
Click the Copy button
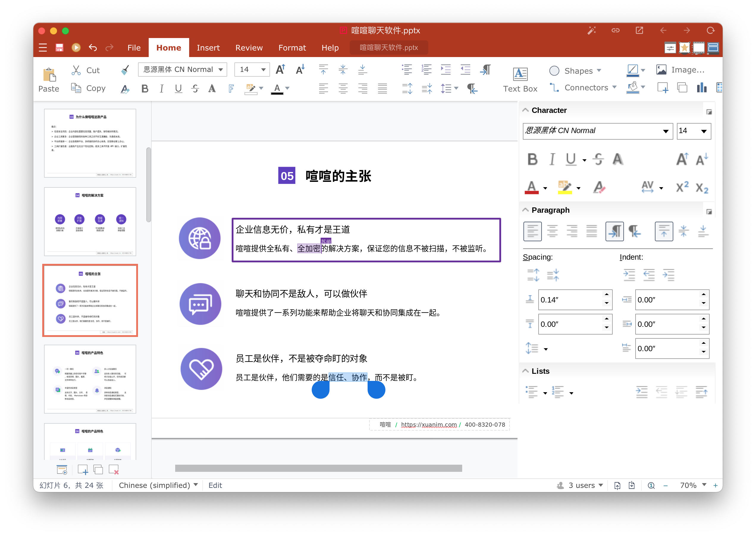[x=89, y=88]
